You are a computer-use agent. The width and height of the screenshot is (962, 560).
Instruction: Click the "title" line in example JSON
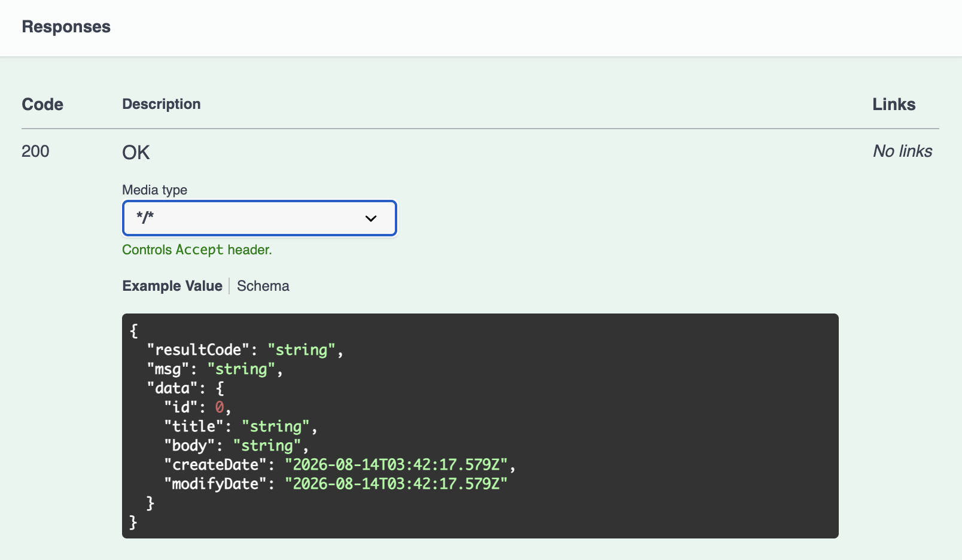[240, 427]
